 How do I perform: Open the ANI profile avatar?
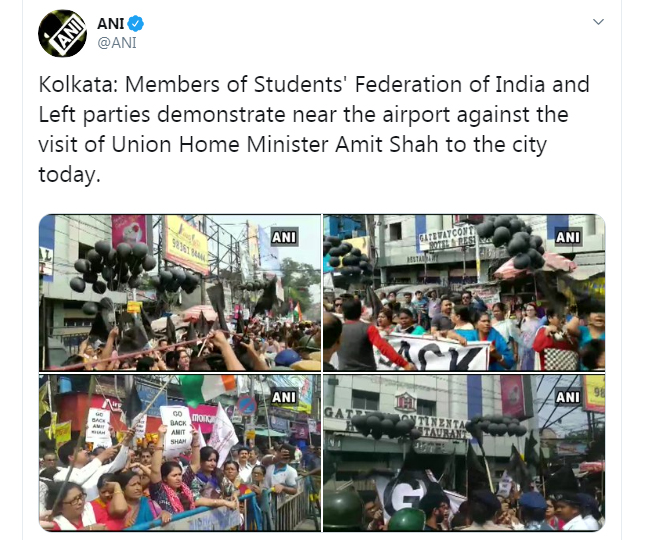click(62, 33)
